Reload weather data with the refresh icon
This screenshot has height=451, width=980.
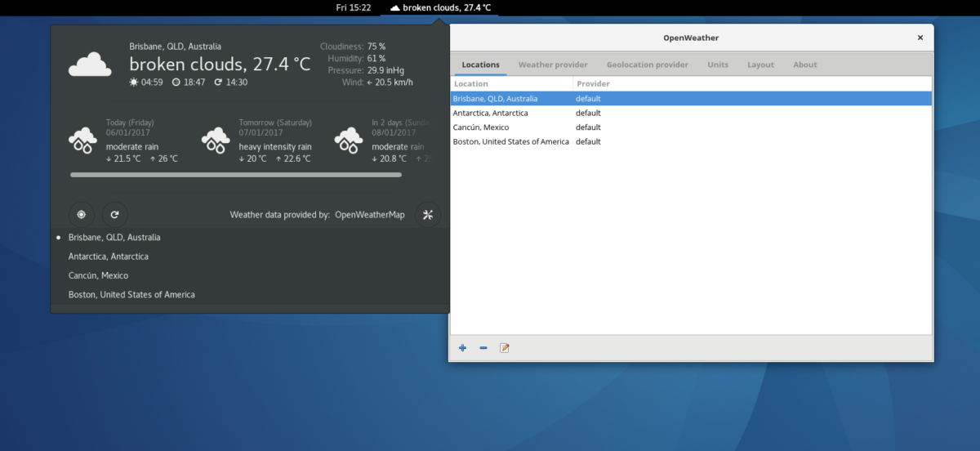click(115, 215)
